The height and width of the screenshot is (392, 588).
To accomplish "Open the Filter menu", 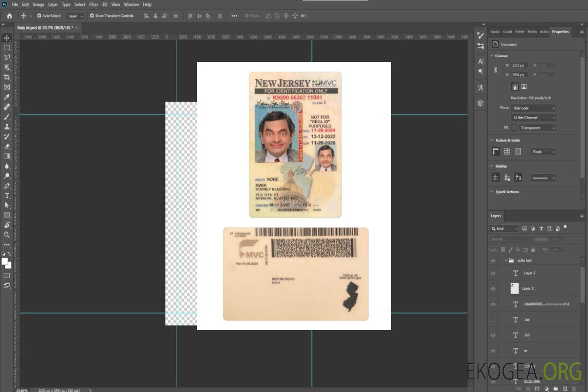I will (94, 4).
